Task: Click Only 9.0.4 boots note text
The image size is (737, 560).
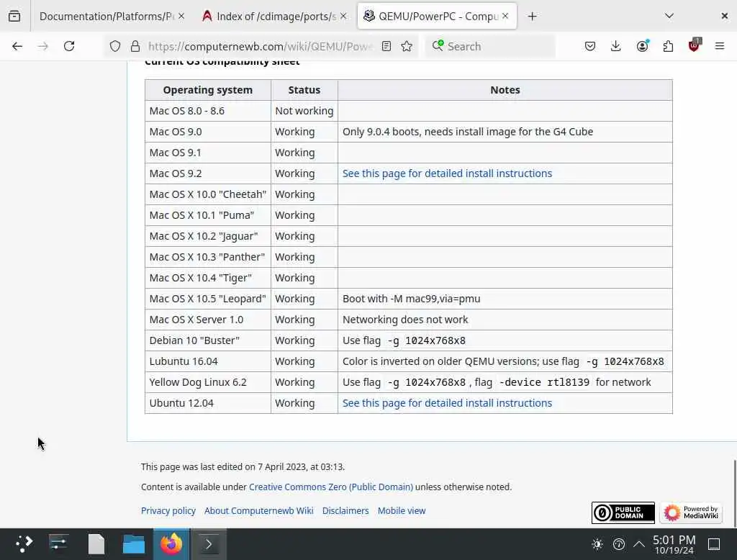Action: [468, 132]
